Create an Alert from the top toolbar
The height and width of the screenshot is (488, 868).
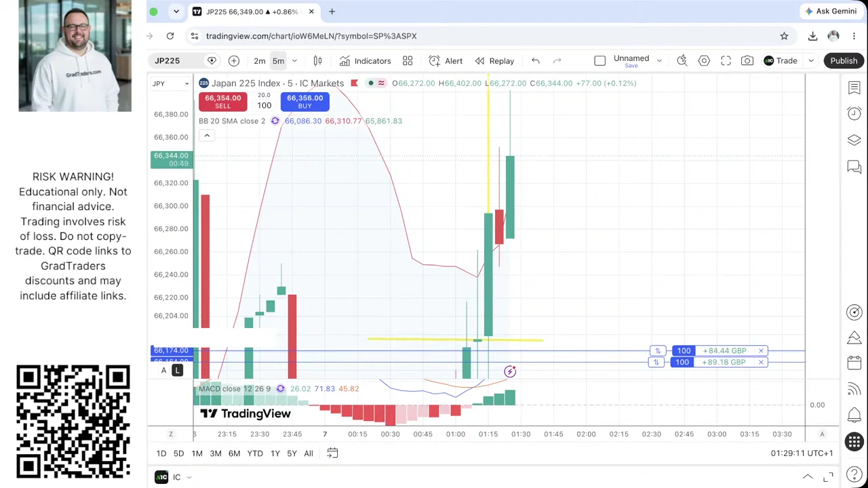point(446,61)
